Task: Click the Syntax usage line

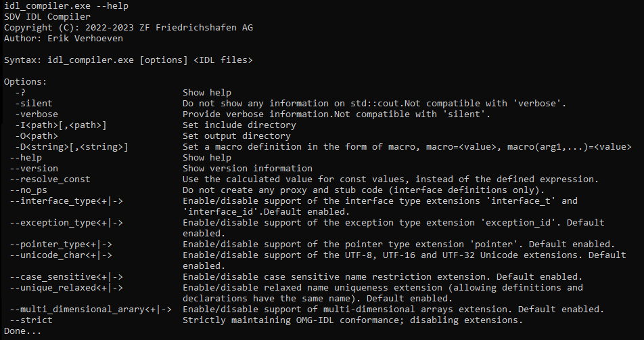Action: [x=129, y=60]
